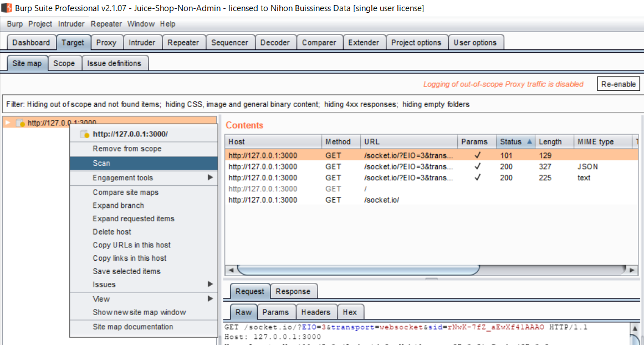Viewport: 644px width, 345px height.
Task: Sort by the Method column header
Action: [341, 141]
